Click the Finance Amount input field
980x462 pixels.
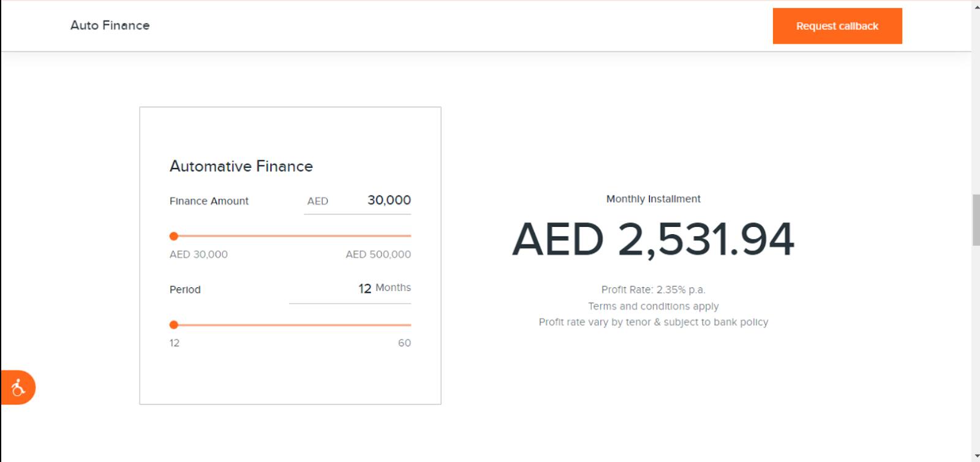pos(357,200)
